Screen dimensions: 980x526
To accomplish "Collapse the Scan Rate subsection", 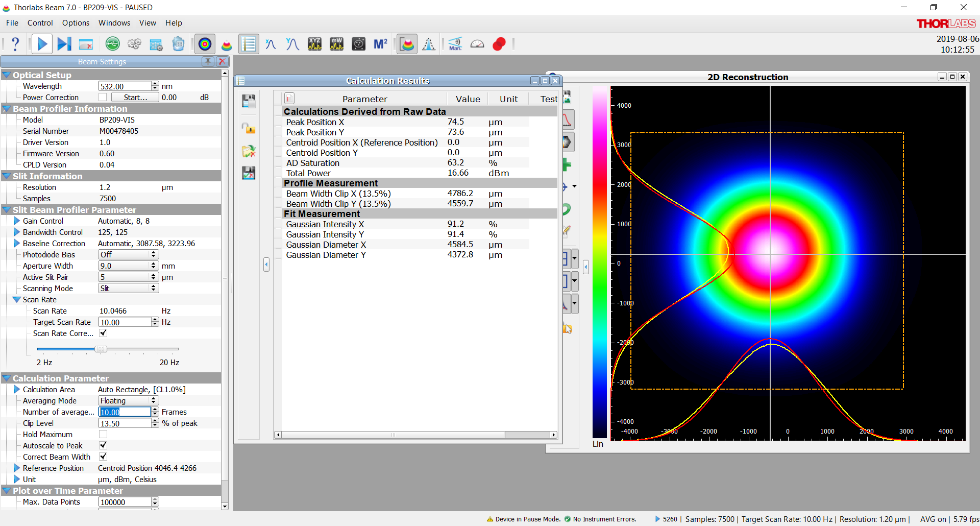I will (17, 300).
